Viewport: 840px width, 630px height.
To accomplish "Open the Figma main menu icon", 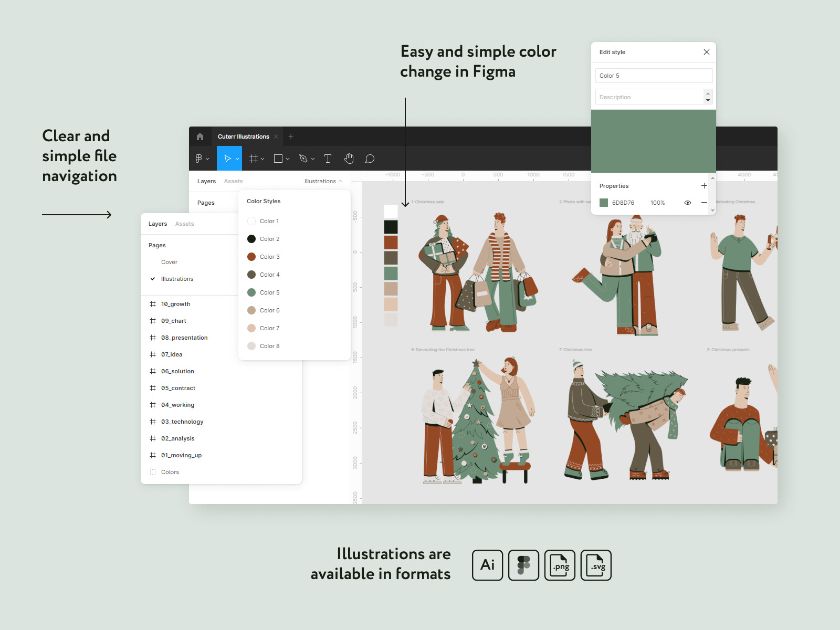I will pyautogui.click(x=199, y=159).
